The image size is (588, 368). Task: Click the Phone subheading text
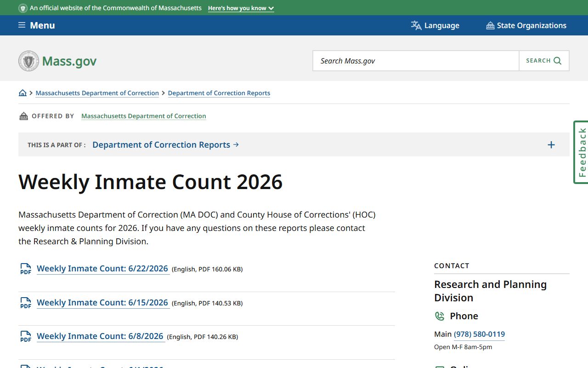(x=464, y=316)
